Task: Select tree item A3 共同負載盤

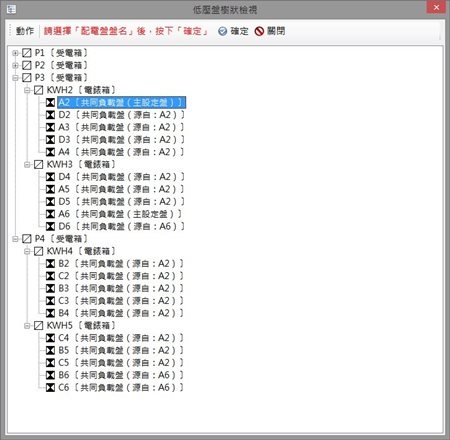Action: 121,127
